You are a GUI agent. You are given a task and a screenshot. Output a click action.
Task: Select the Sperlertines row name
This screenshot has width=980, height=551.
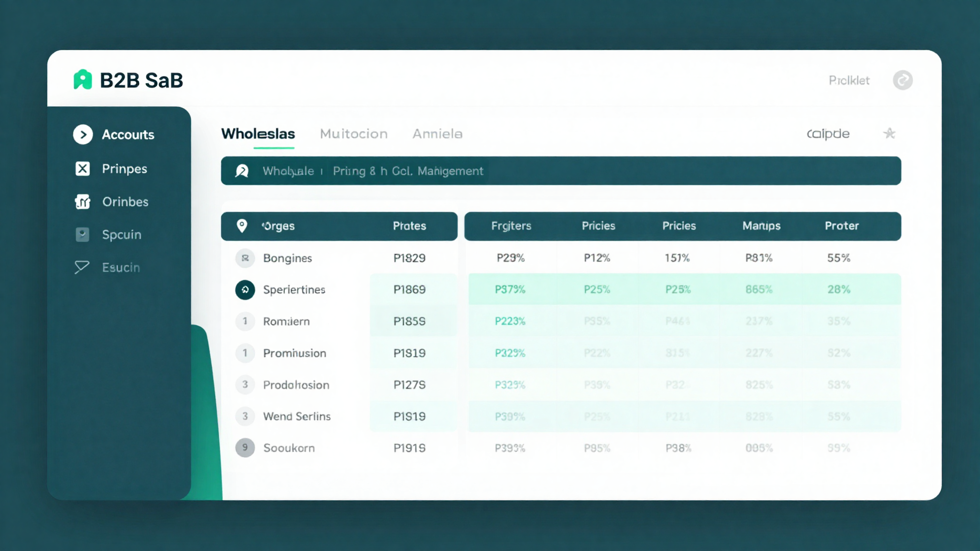click(x=294, y=290)
